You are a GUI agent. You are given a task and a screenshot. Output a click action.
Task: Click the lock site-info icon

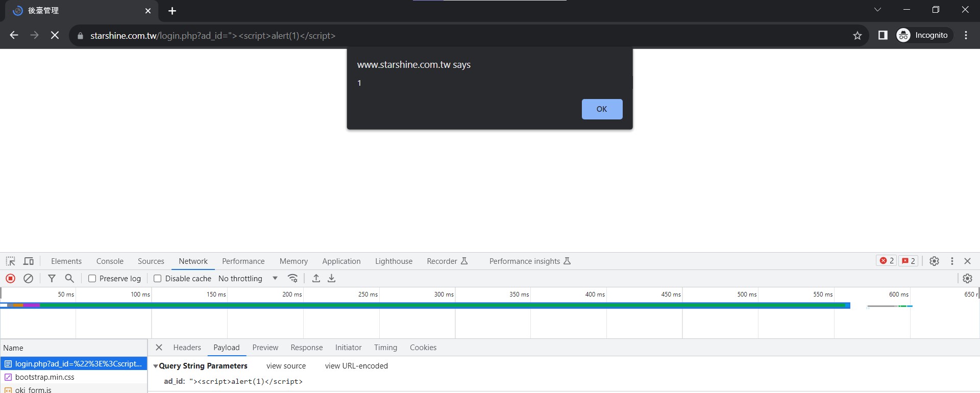pyautogui.click(x=80, y=36)
